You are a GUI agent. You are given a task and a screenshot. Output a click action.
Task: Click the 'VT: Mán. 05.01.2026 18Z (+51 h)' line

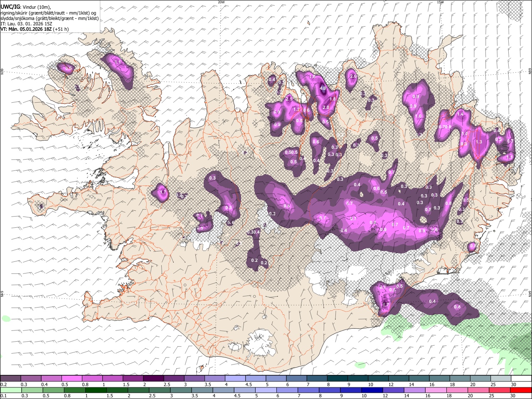[35, 29]
